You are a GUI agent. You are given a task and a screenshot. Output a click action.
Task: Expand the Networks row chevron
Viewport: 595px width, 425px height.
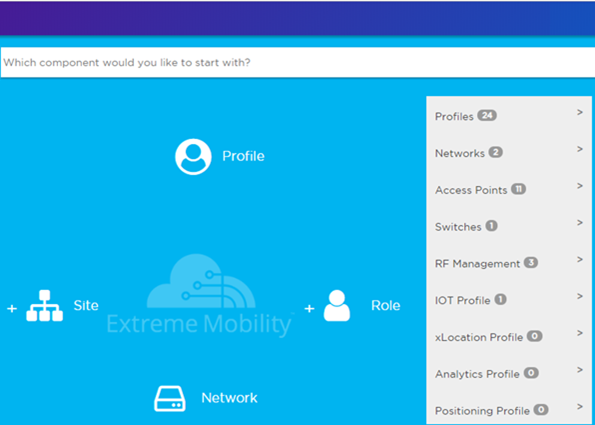click(580, 149)
